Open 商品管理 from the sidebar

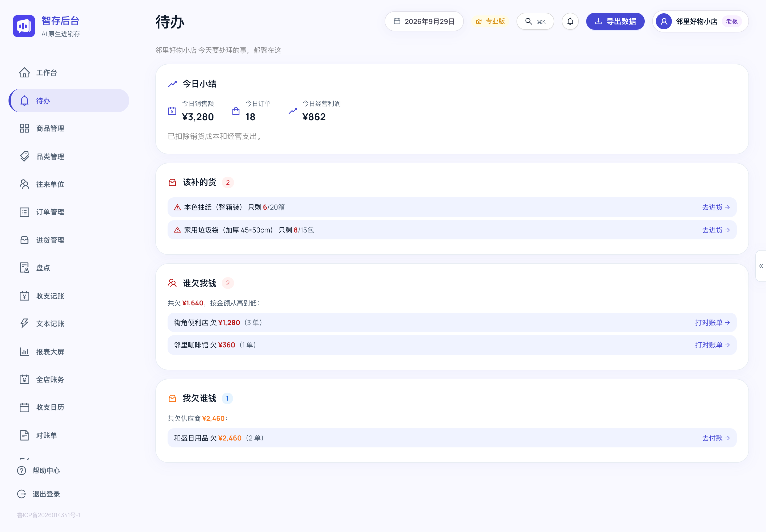69,128
